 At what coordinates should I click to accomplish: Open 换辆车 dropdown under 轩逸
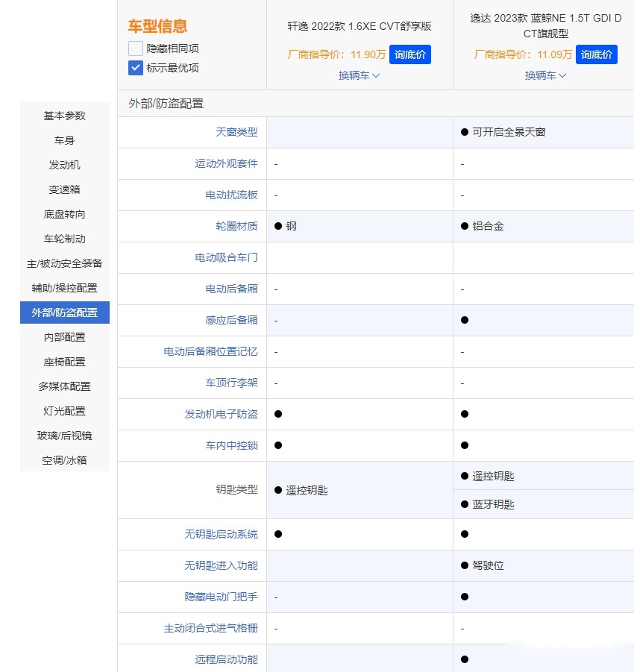point(359,75)
